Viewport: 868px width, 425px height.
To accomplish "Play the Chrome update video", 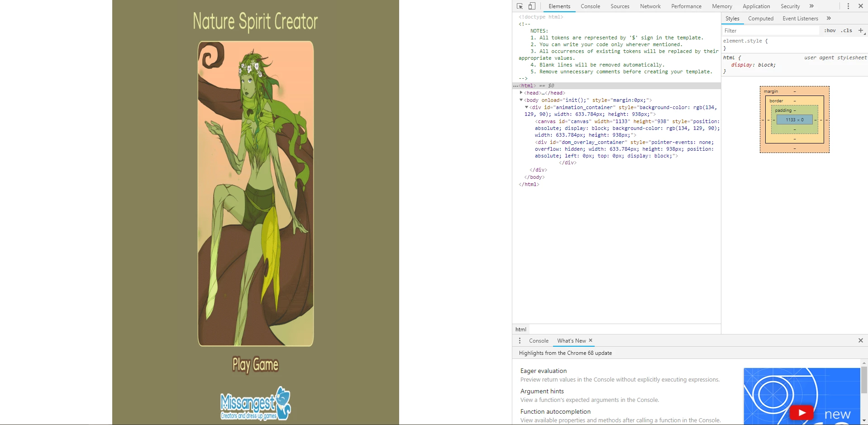I will click(802, 413).
